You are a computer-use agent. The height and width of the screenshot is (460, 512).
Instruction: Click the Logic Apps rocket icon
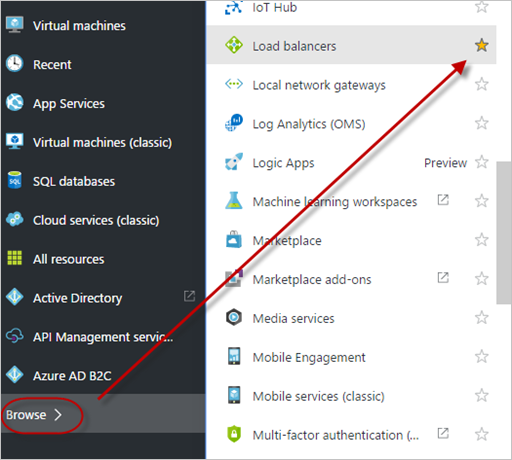pyautogui.click(x=234, y=162)
